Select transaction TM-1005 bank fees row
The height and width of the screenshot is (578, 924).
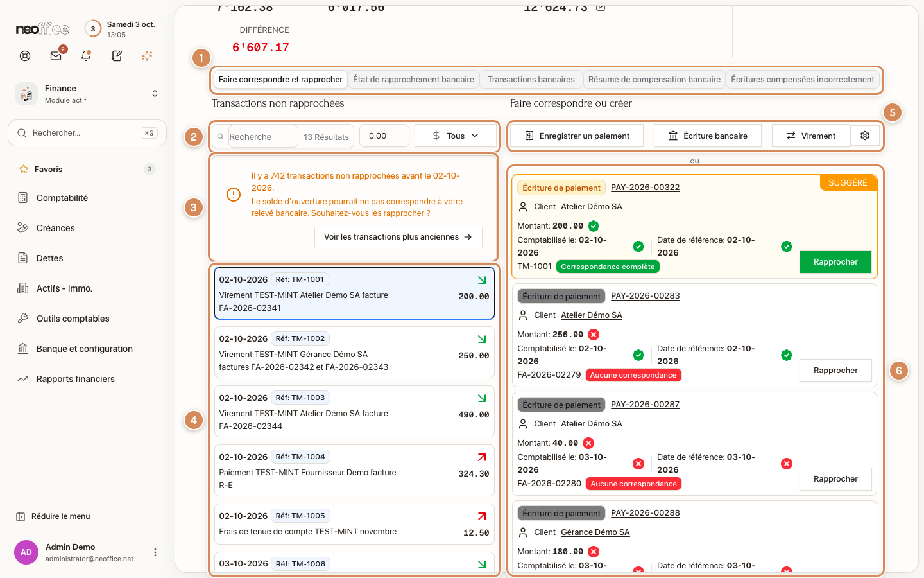pos(354,524)
